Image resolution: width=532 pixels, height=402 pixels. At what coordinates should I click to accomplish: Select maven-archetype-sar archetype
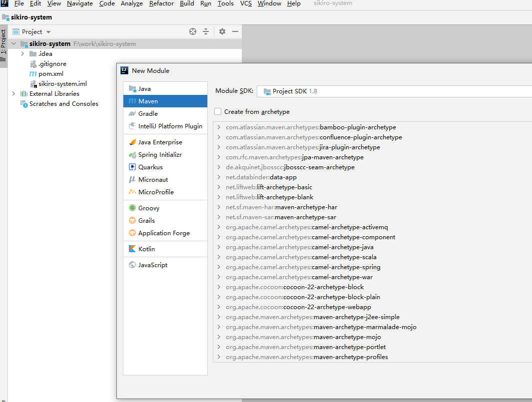point(281,217)
